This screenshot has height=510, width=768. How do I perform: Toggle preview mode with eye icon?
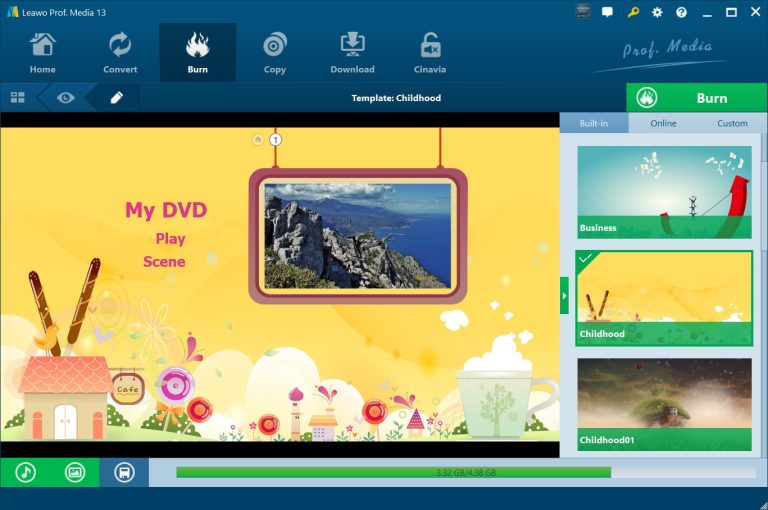[66, 98]
